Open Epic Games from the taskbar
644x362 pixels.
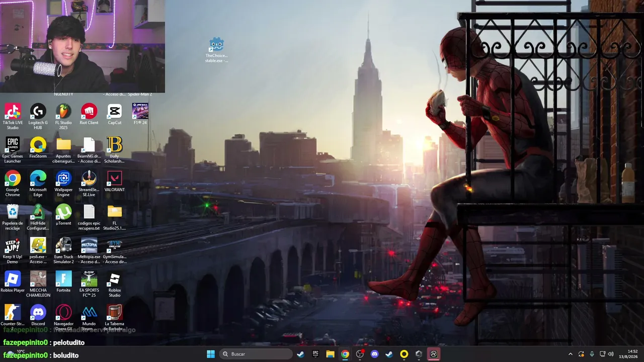point(315,354)
